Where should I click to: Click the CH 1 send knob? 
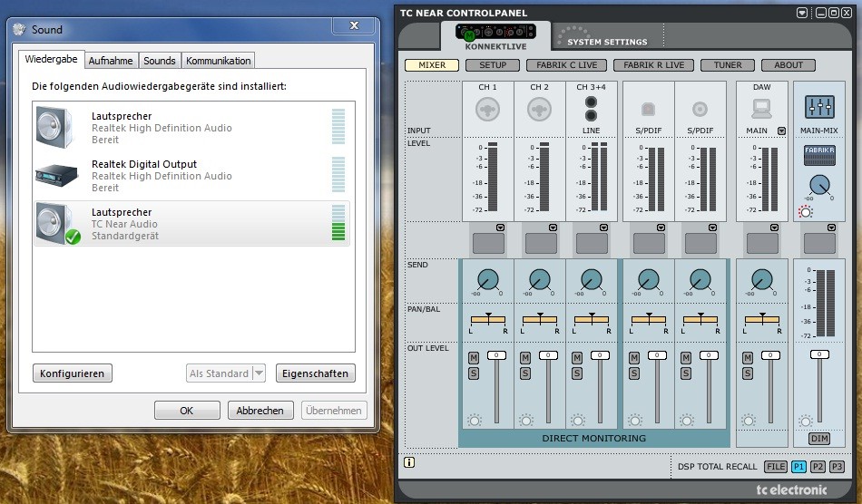pyautogui.click(x=487, y=279)
